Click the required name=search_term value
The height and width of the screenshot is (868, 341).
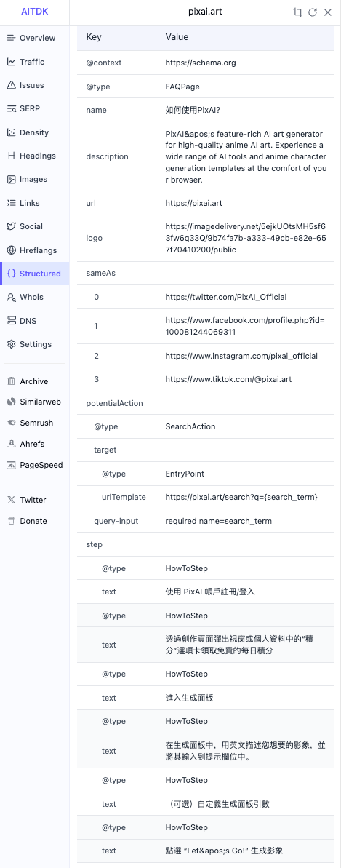click(x=218, y=521)
